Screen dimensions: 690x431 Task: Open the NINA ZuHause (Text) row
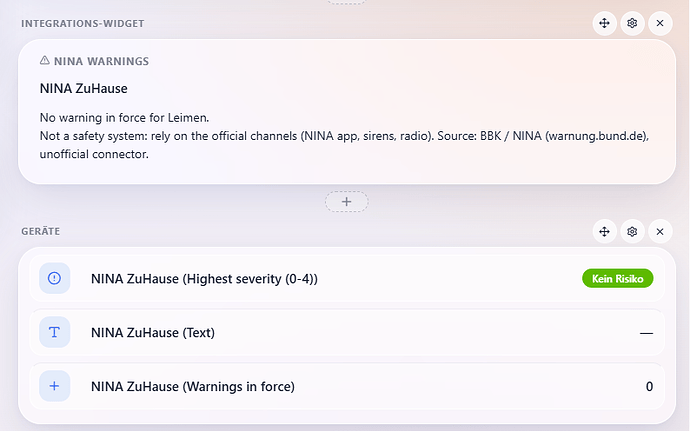346,332
